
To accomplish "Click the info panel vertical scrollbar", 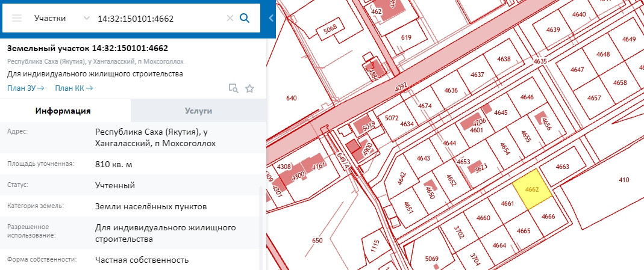I will [260, 227].
